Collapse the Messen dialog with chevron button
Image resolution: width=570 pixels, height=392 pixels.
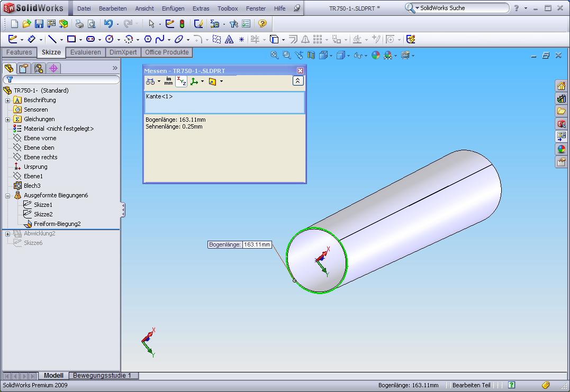tap(298, 80)
